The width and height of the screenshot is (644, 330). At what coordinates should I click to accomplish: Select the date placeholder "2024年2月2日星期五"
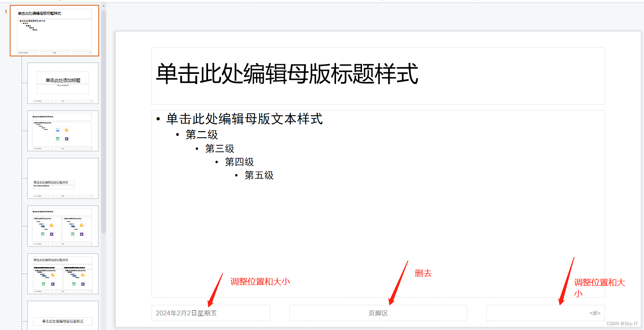pyautogui.click(x=211, y=313)
